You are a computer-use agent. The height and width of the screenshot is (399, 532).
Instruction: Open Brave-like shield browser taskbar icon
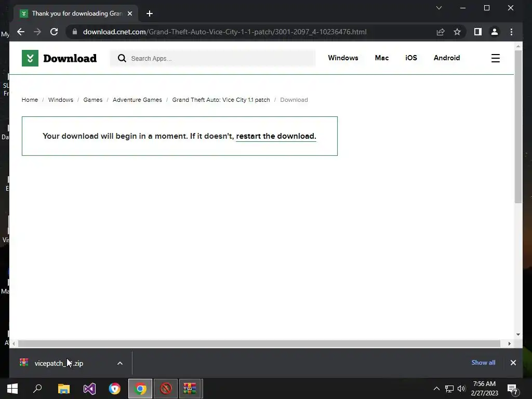115,389
